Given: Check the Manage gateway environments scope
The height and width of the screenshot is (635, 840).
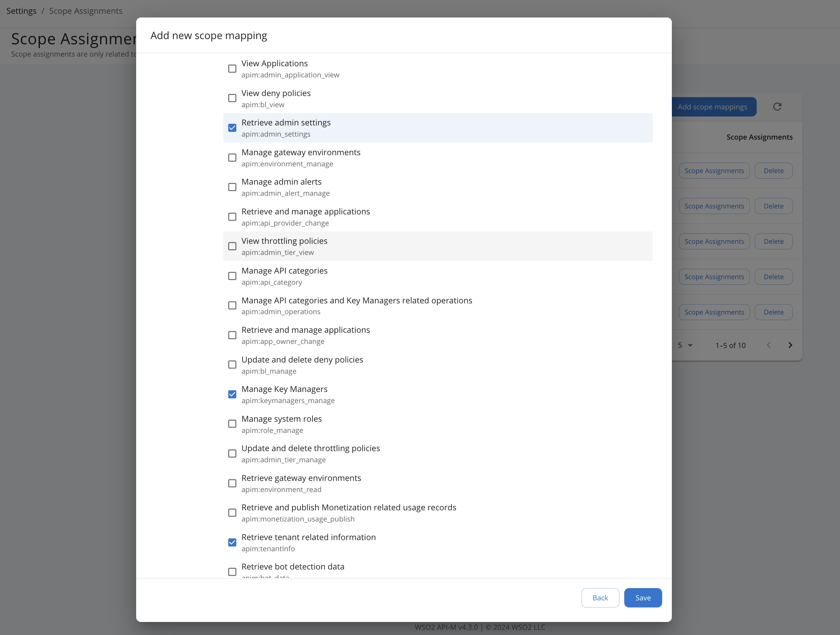Looking at the screenshot, I should point(232,157).
